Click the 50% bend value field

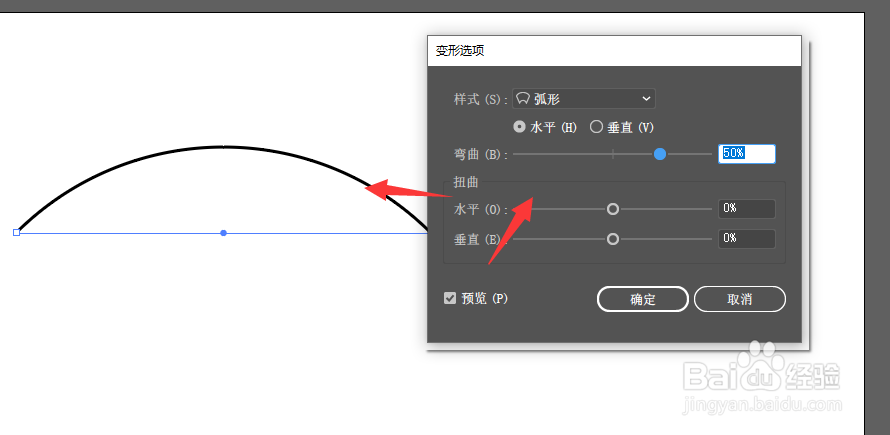746,154
